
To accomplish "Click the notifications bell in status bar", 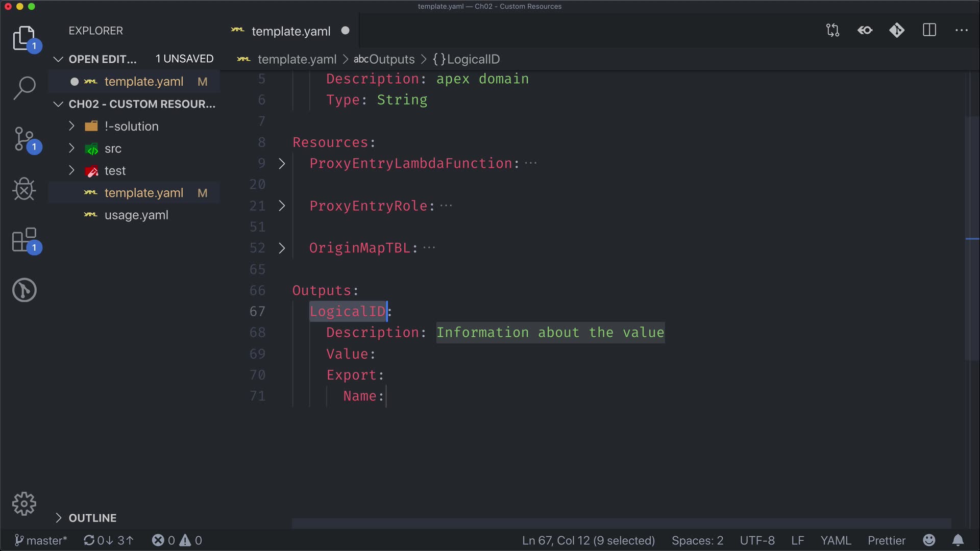I will click(x=958, y=540).
